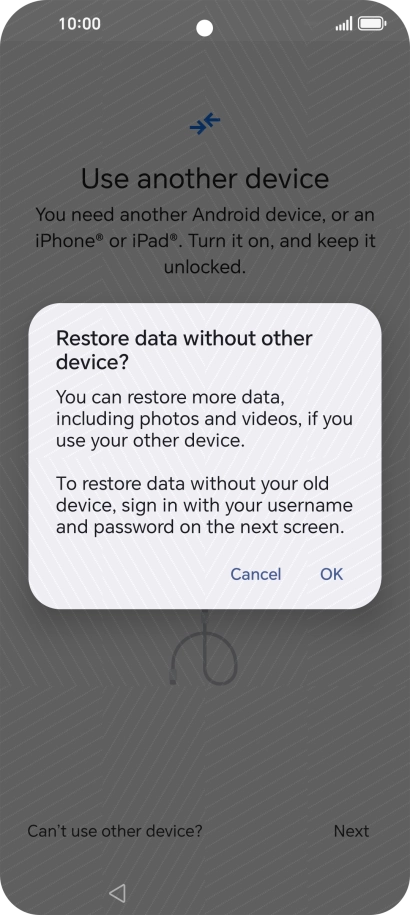Viewport: 410px width, 915px height.
Task: Tap the word "unlocked." under the heading
Action: (x=205, y=268)
